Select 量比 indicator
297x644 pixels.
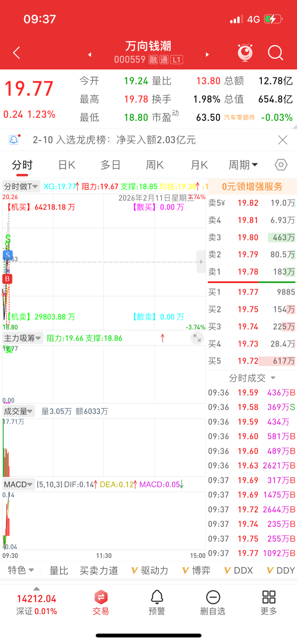pyautogui.click(x=59, y=570)
